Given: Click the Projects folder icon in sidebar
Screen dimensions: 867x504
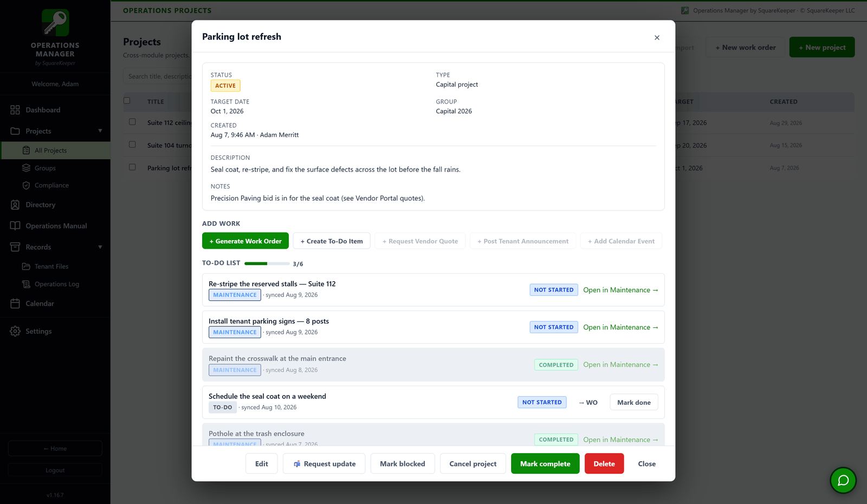Looking at the screenshot, I should point(15,131).
